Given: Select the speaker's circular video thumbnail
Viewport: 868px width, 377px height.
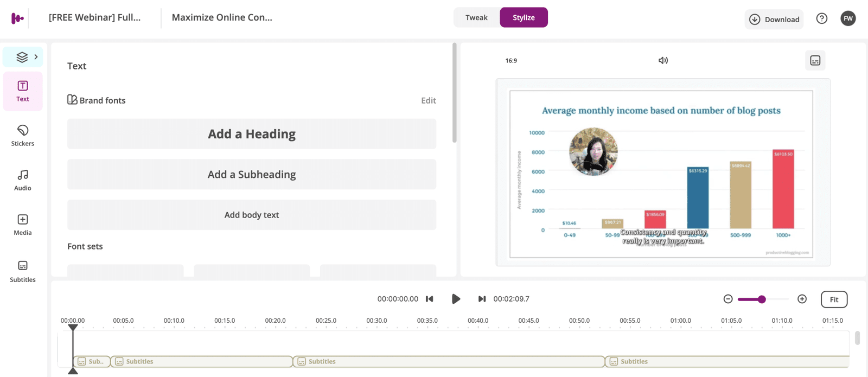Looking at the screenshot, I should tap(593, 151).
